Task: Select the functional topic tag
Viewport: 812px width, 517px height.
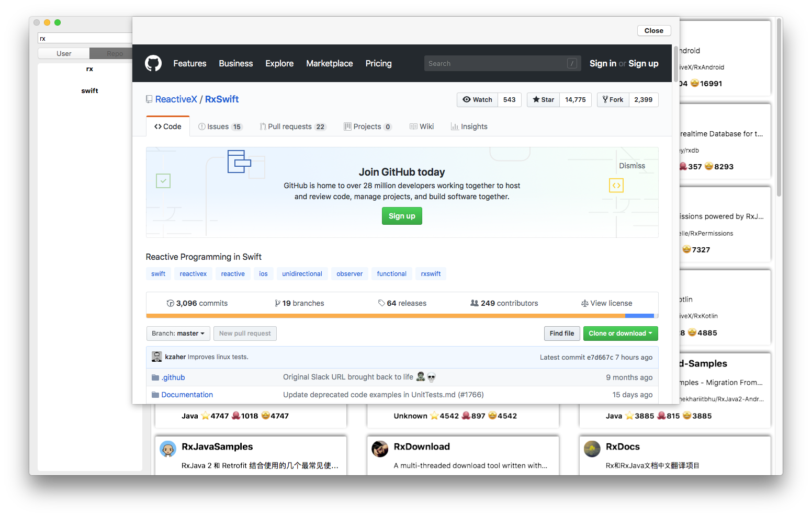Action: (x=392, y=274)
